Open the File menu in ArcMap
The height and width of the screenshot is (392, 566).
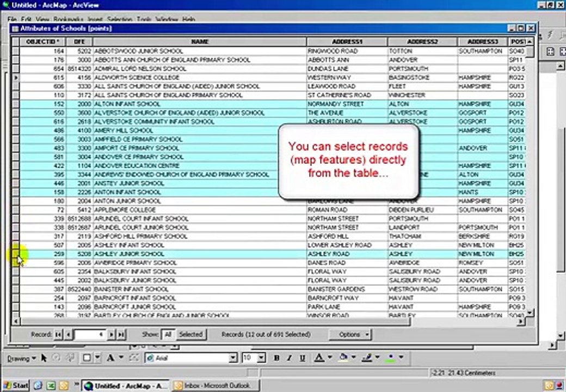tap(11, 19)
